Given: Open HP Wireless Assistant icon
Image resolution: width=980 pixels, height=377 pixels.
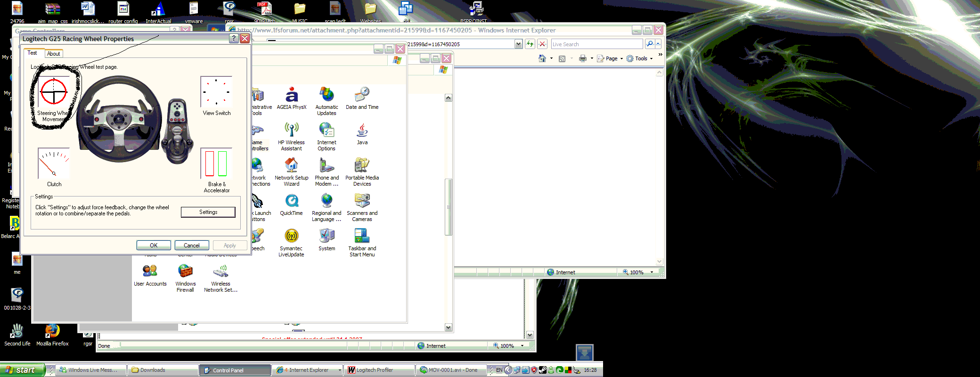Looking at the screenshot, I should click(291, 136).
